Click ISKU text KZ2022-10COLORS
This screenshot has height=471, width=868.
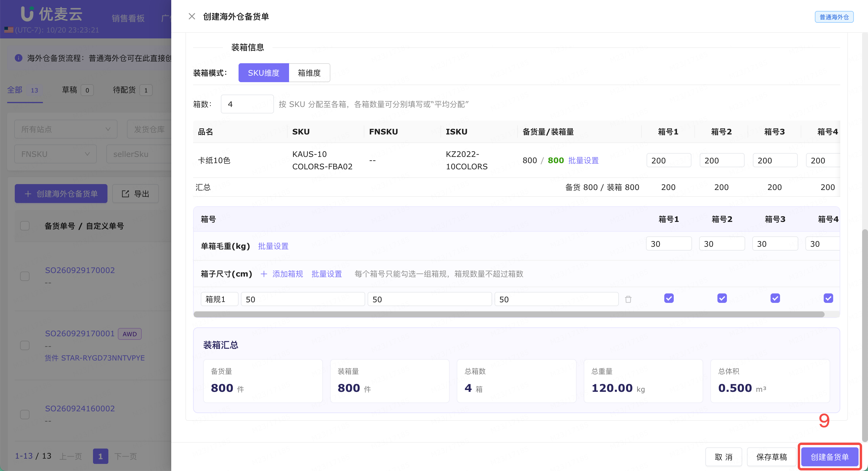pos(466,160)
